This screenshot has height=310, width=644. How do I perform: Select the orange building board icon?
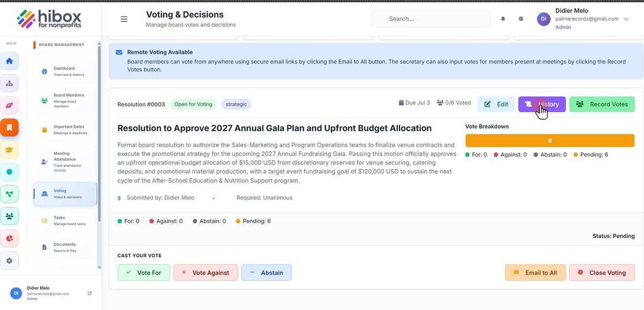point(10,128)
